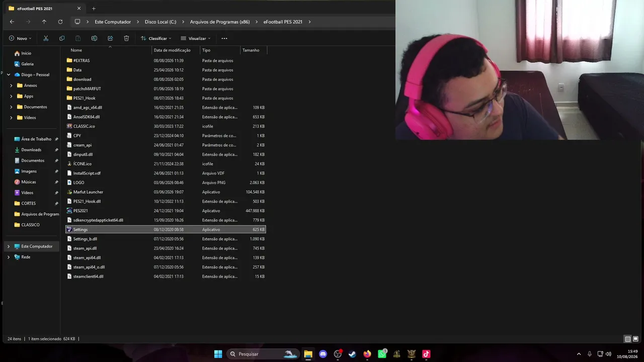Expand the Este Computador node in the sidebar
Image resolution: width=644 pixels, height=362 pixels.
tap(9, 246)
